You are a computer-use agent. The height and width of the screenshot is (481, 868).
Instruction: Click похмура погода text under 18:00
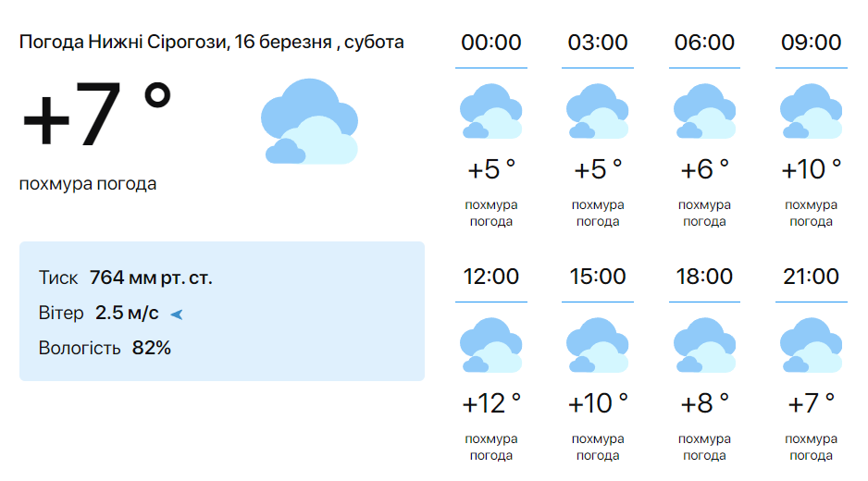704,447
